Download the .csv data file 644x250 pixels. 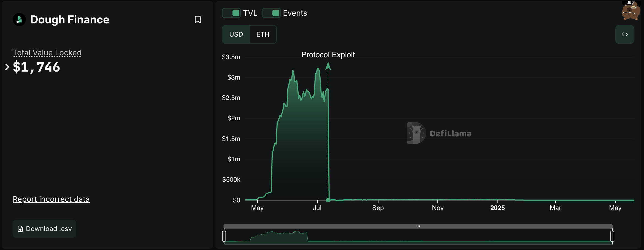(45, 229)
